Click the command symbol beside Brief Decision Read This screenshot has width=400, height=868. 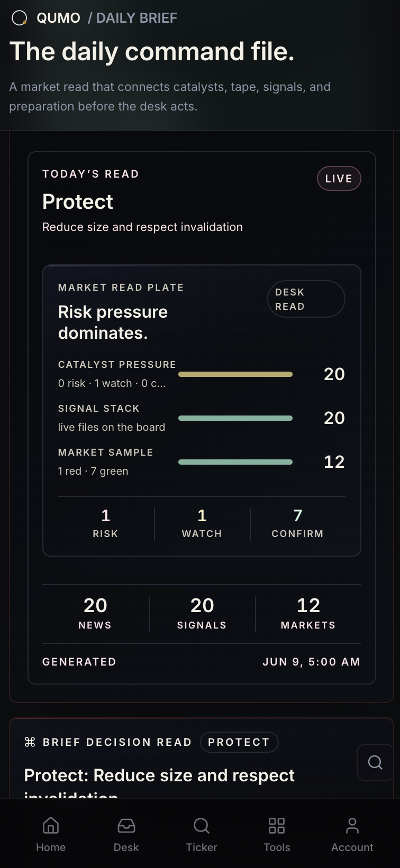point(30,742)
